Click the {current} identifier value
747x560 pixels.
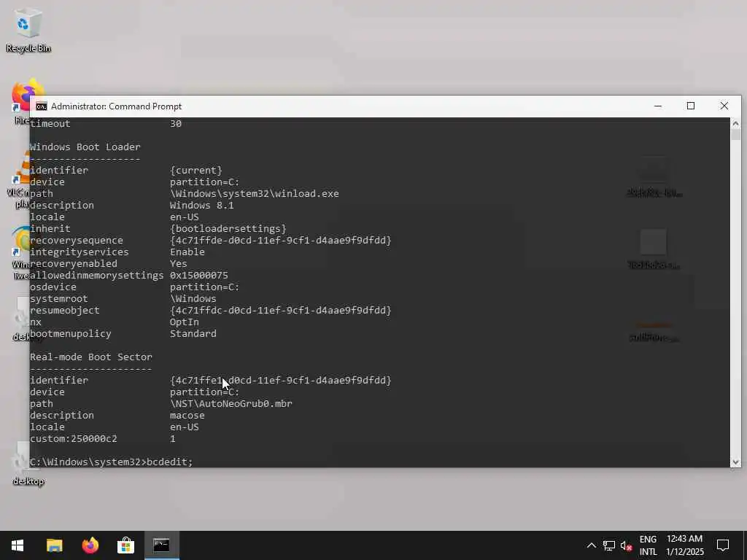(196, 171)
